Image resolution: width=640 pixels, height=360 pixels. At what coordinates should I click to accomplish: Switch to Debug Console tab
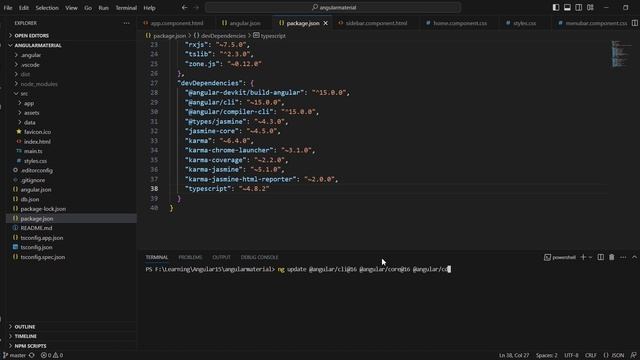[x=260, y=257]
